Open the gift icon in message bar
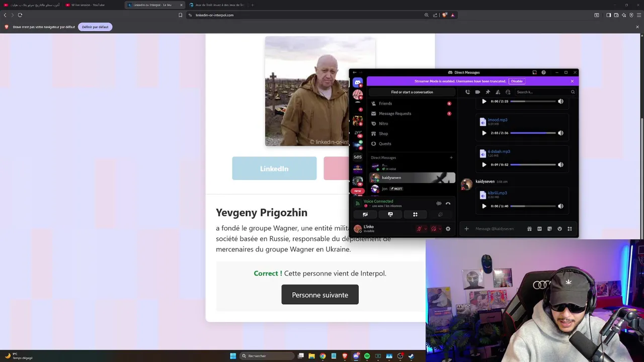Viewport: 644px width, 362px height. (529, 229)
